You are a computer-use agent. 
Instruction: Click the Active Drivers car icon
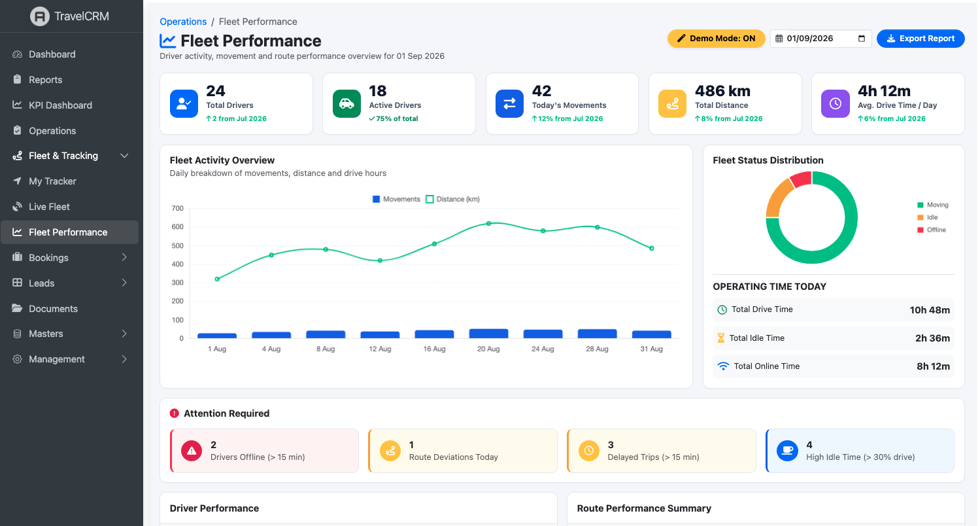tap(346, 103)
